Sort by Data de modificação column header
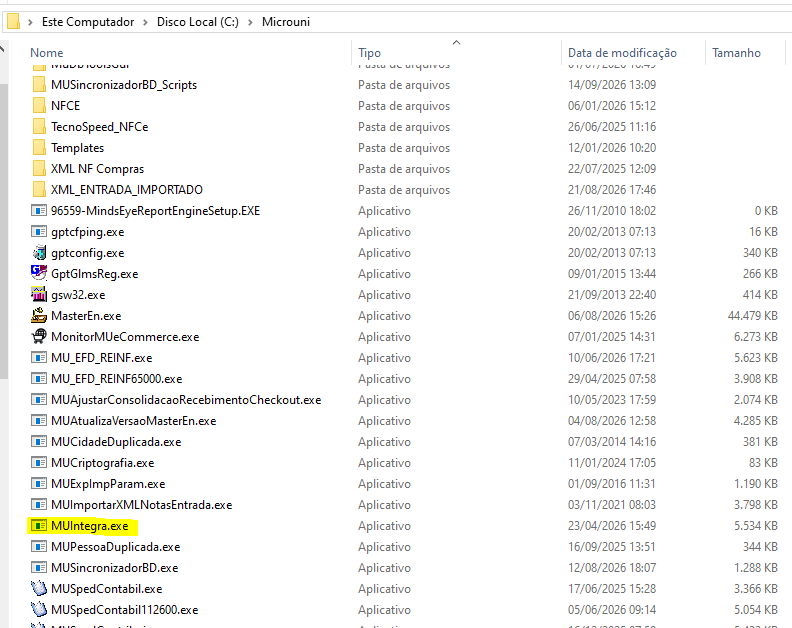792x628 pixels. 622,53
